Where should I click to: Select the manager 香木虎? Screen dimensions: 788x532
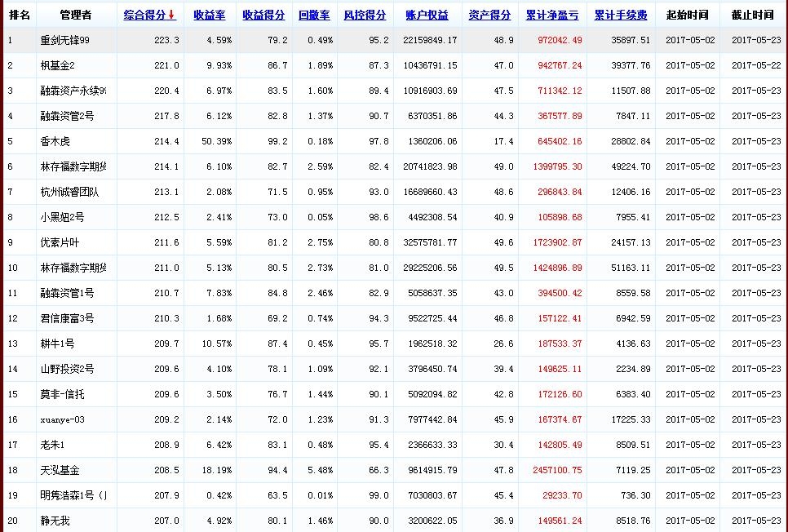click(55, 141)
